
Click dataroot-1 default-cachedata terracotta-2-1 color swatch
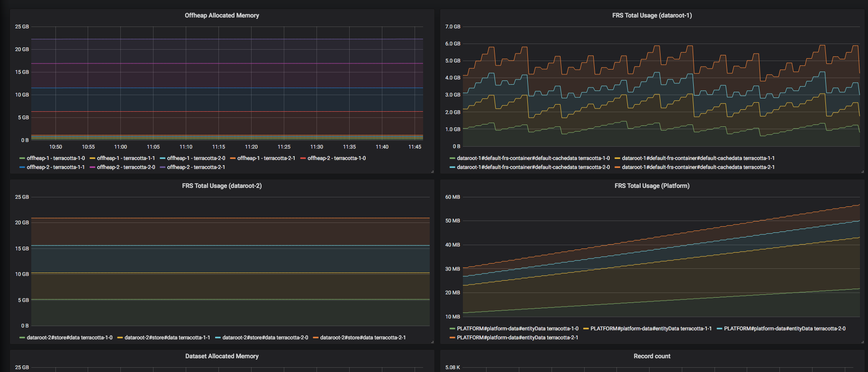coord(617,167)
